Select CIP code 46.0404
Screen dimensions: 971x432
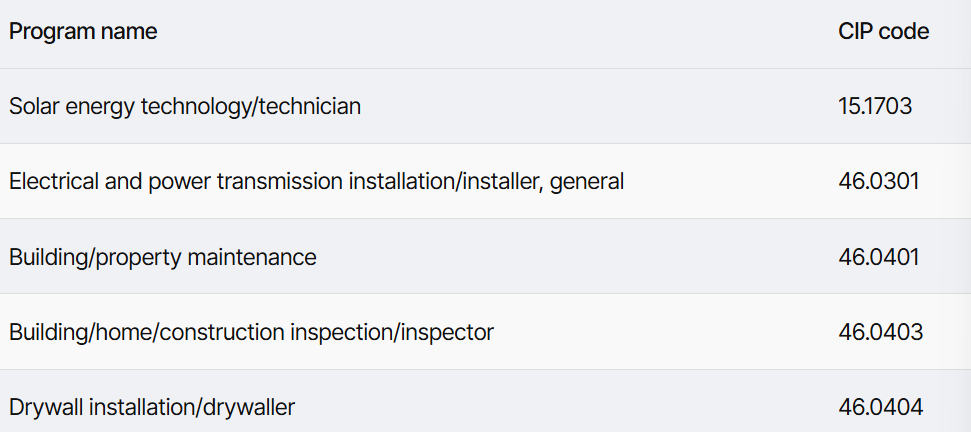click(x=881, y=407)
